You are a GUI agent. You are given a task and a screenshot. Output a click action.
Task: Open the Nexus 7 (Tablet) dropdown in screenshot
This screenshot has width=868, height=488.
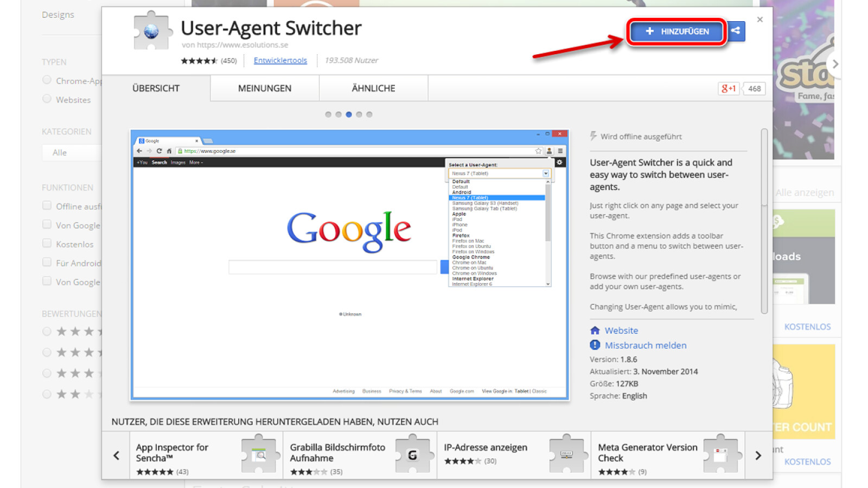pyautogui.click(x=499, y=174)
